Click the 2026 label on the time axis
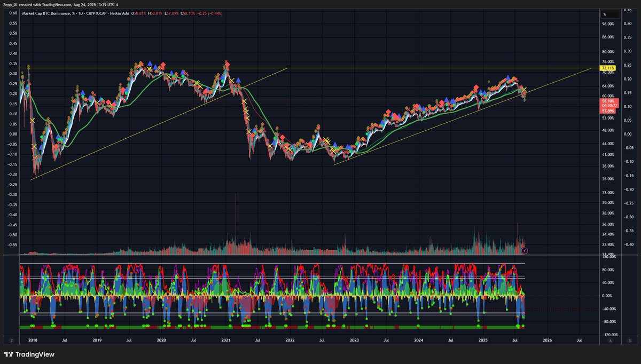This screenshot has width=641, height=364. pyautogui.click(x=547, y=339)
